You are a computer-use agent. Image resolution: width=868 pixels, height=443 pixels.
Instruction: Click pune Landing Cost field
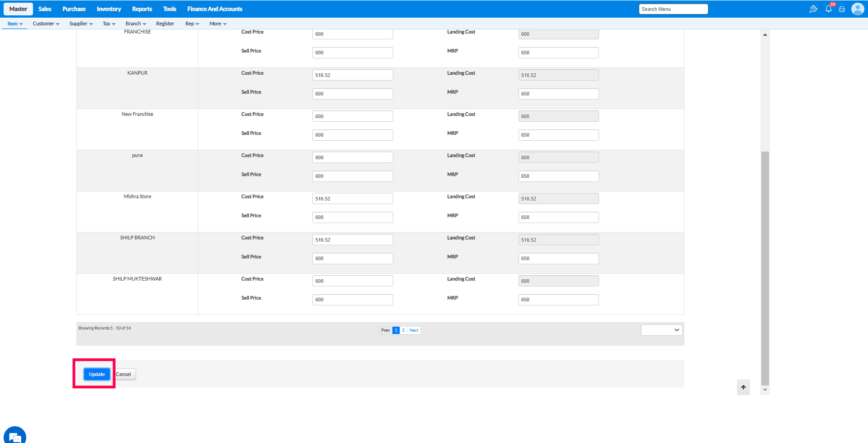pos(558,157)
